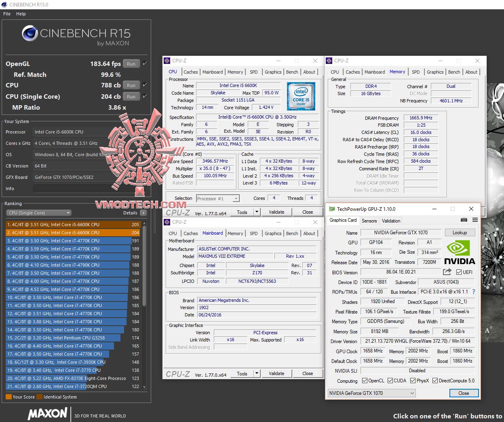504x422 pixels.
Task: Select ranking row 15 Intel Pentium G3258
Action: click(x=73, y=338)
